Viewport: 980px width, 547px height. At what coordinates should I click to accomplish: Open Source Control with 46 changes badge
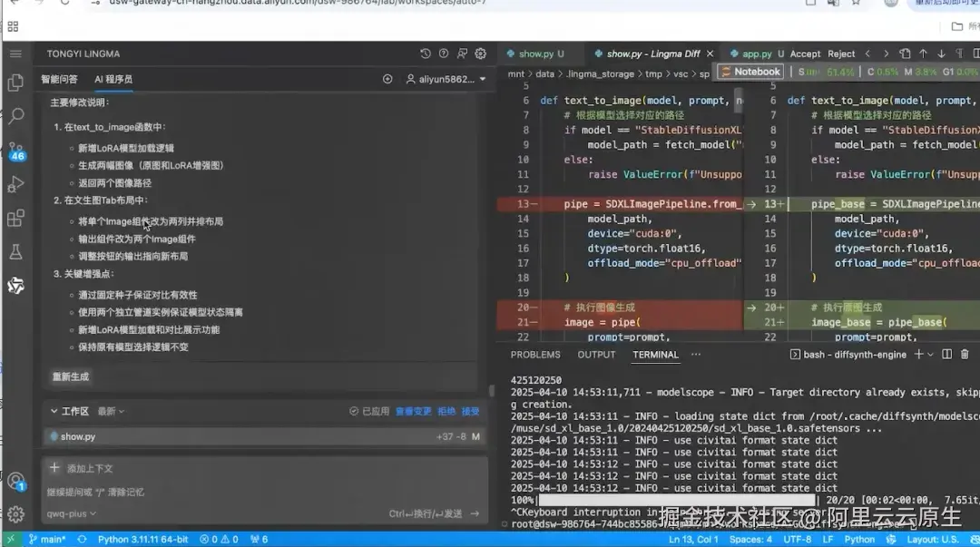(15, 151)
